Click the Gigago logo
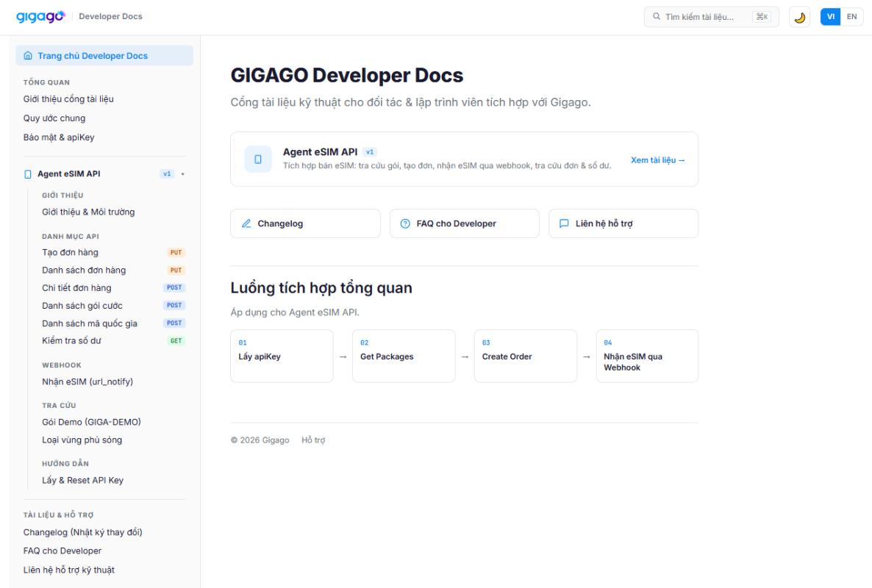The image size is (872, 588). 40,17
